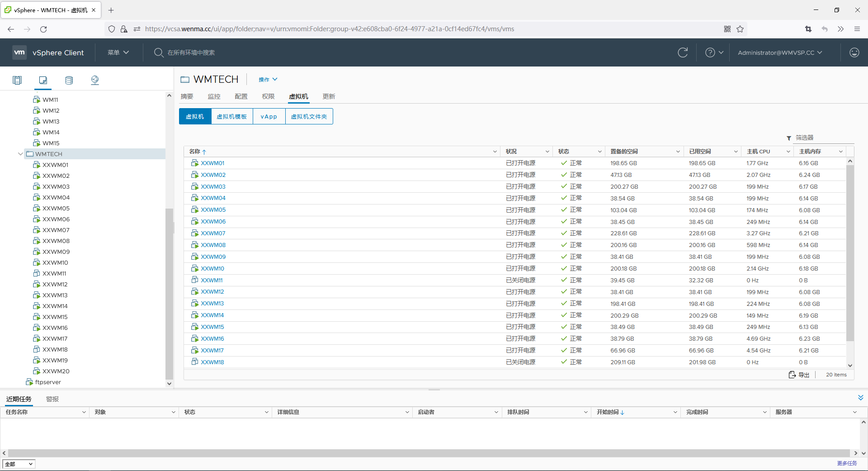Open browser hamburger menu
Viewport: 868px width, 471px height.
[857, 29]
